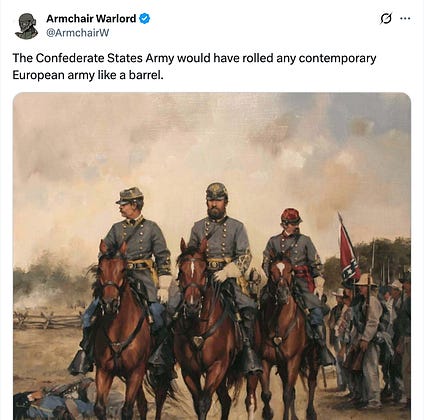The height and width of the screenshot is (420, 424).
Task: Click the blue verified checkmark badge
Action: [x=144, y=18]
